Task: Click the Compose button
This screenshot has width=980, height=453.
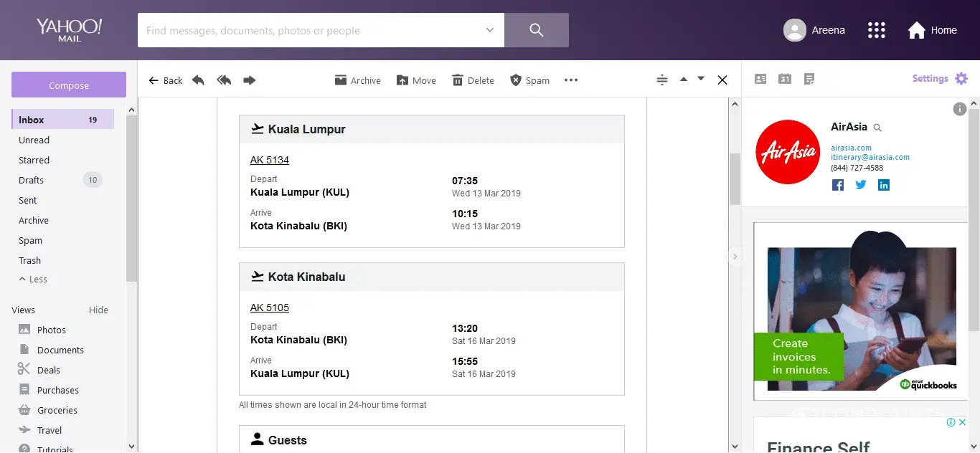Action: click(x=69, y=85)
